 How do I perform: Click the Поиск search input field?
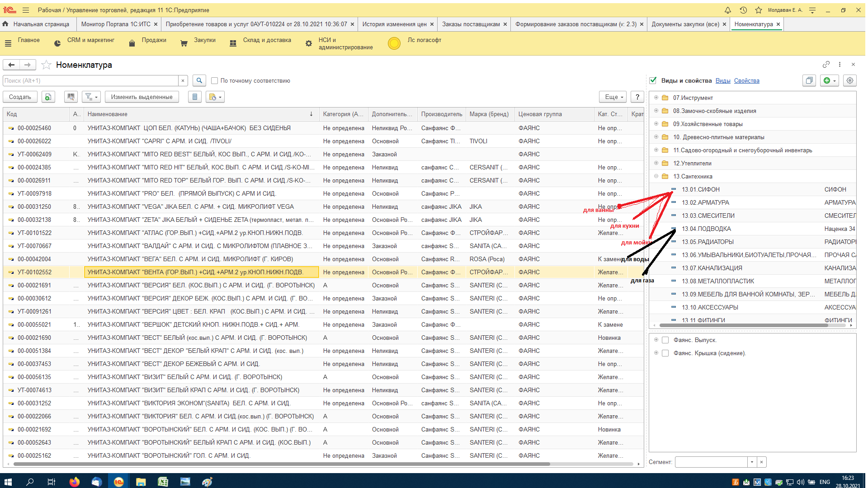pos(90,80)
